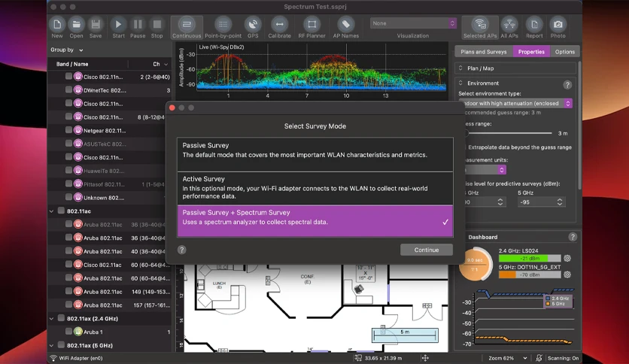Open the Zoom 62% dropdown

[x=507, y=358]
